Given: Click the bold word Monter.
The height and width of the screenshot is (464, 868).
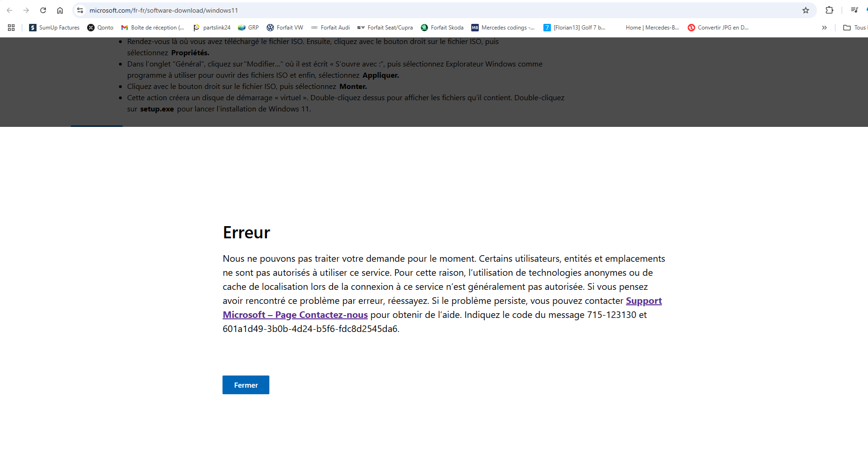Looking at the screenshot, I should (x=353, y=87).
